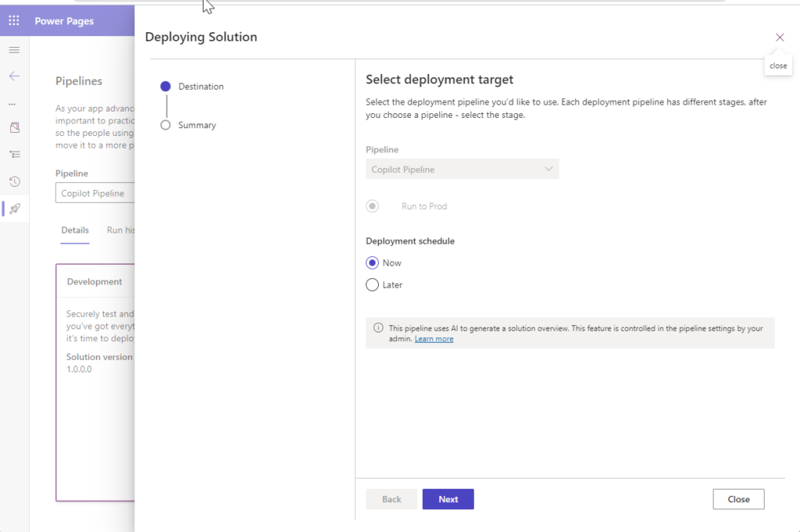Toggle the hamburger navigation menu
800x532 pixels.
click(14, 50)
